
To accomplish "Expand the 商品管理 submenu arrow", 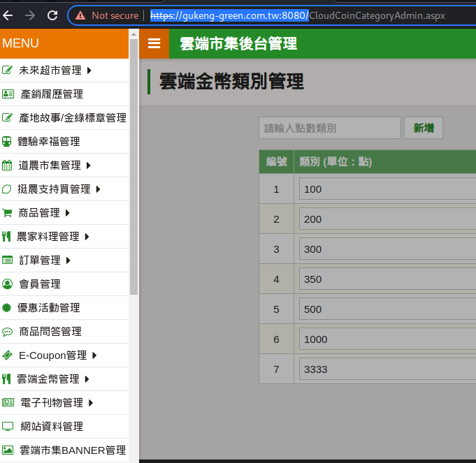I will point(67,213).
